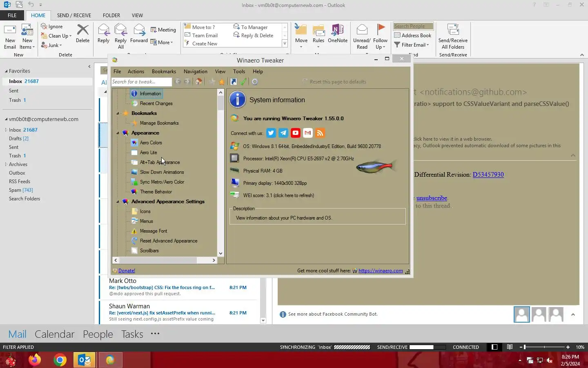Switch to FOLDER ribbon tab
Image resolution: width=588 pixels, height=368 pixels.
[111, 16]
